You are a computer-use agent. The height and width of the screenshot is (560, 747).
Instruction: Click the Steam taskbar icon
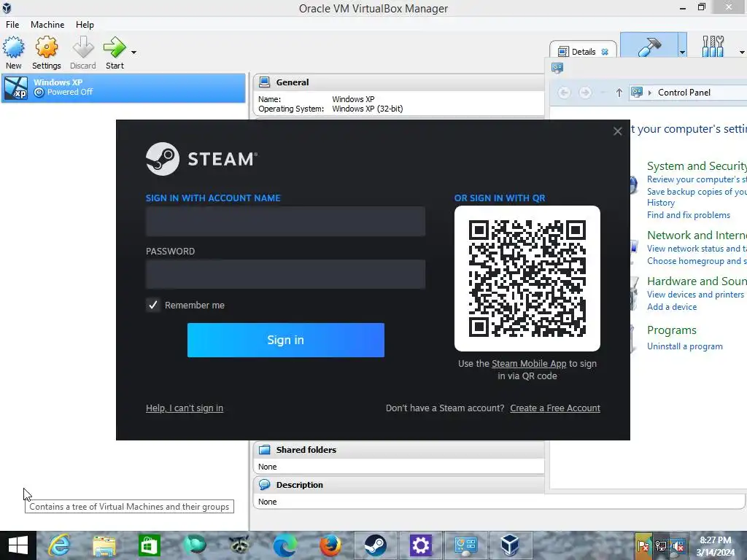(x=376, y=545)
